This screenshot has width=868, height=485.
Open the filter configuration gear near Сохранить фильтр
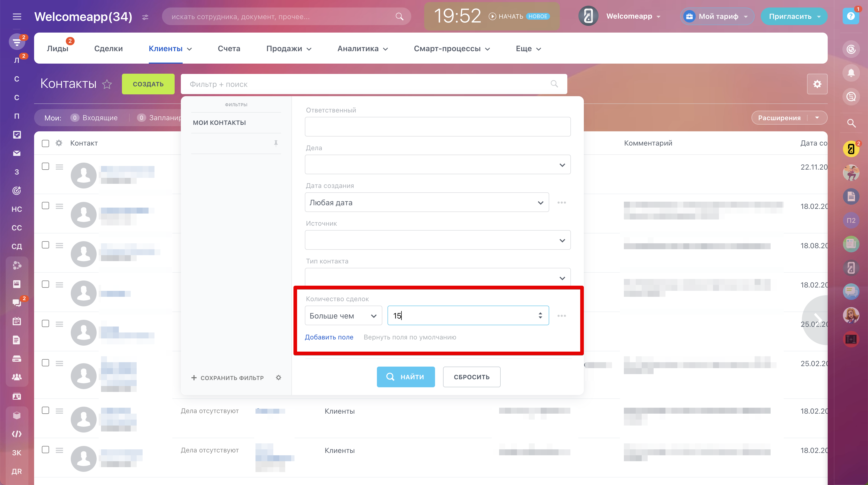278,378
